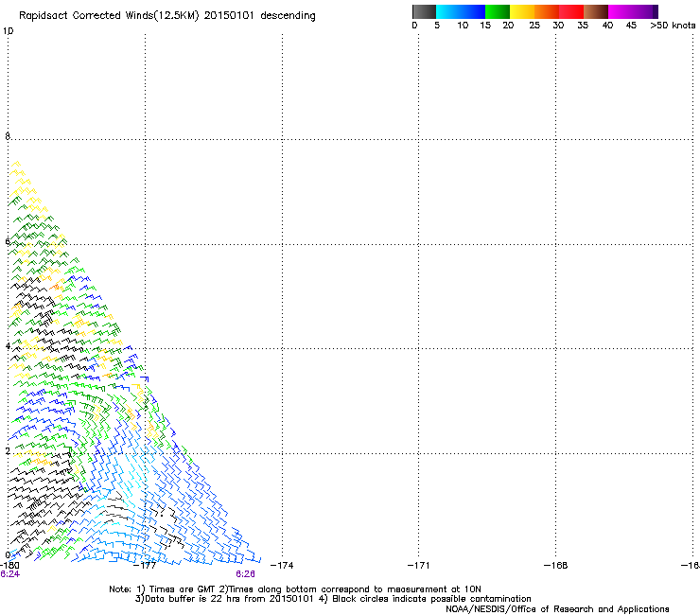
Task: Click the word 'descending' in the title
Action: coord(288,16)
